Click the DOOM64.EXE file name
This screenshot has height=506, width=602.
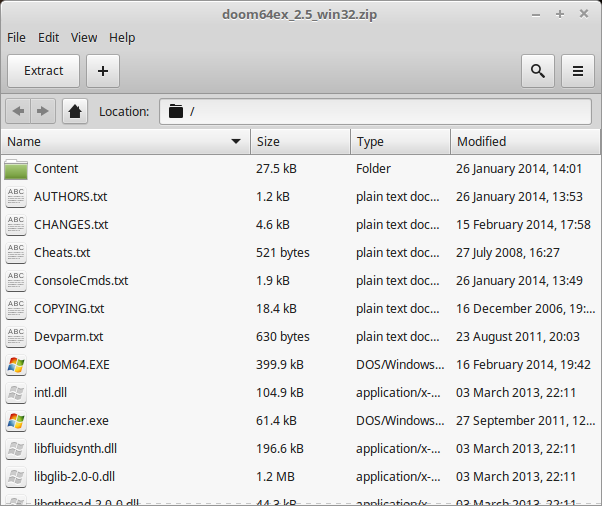click(72, 365)
